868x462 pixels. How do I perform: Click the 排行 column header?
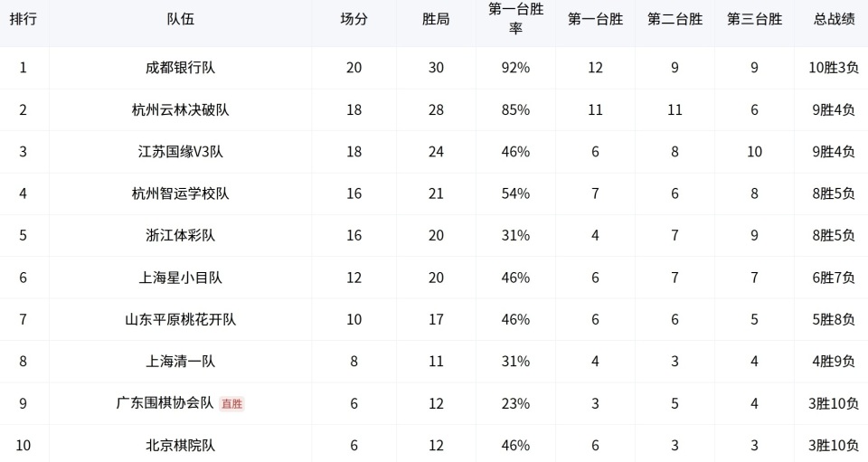coord(24,19)
